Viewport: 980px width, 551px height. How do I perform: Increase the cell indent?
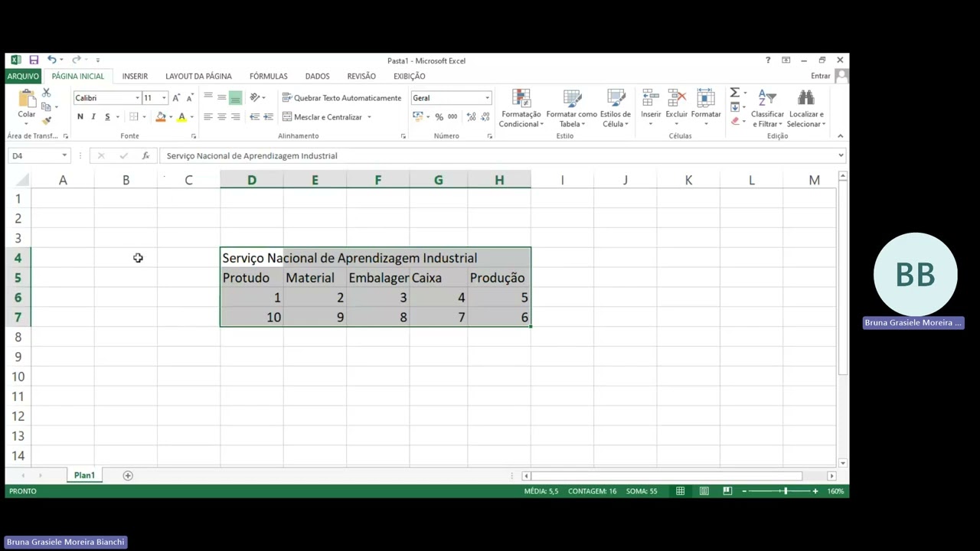[x=269, y=117]
